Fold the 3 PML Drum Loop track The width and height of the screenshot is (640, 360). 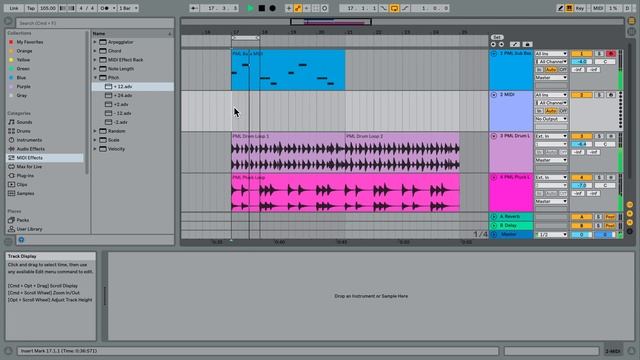pos(493,136)
